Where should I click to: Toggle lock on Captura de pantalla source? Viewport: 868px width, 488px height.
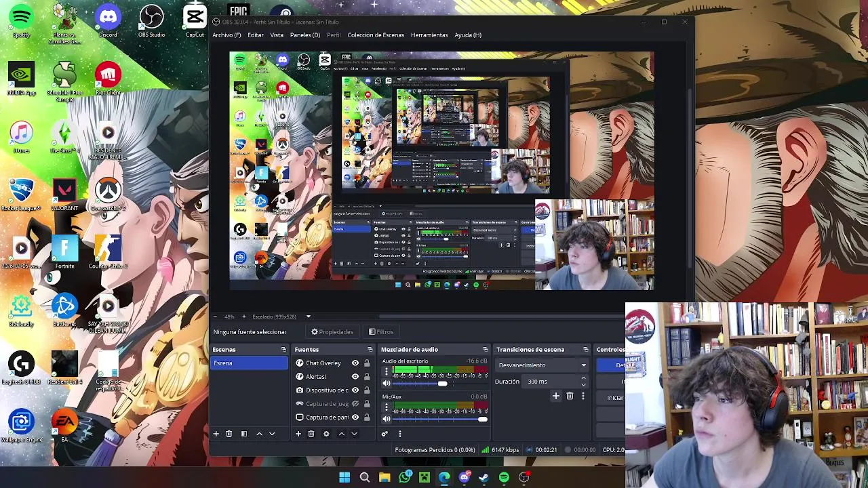(x=367, y=418)
